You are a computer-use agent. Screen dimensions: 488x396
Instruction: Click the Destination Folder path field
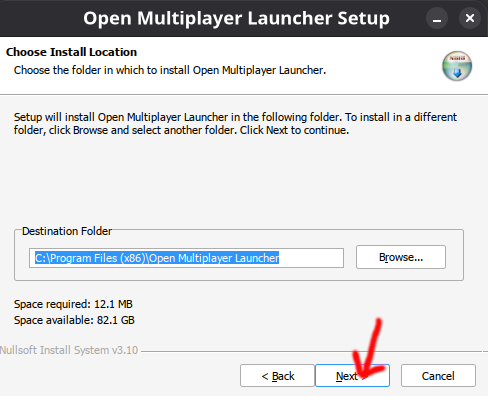click(186, 258)
